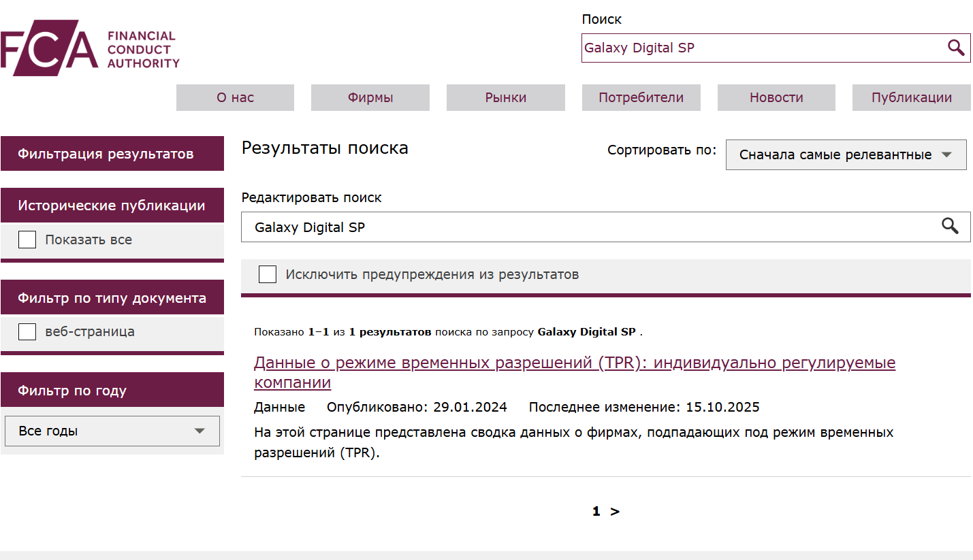Enable 'Исключить предупреждения из результатов'
The height and width of the screenshot is (560, 973).
coord(267,274)
